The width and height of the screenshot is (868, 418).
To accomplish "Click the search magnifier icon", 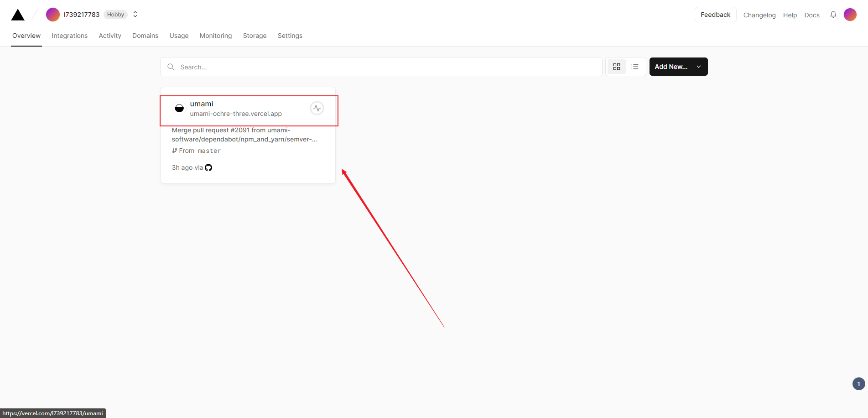I will click(171, 67).
